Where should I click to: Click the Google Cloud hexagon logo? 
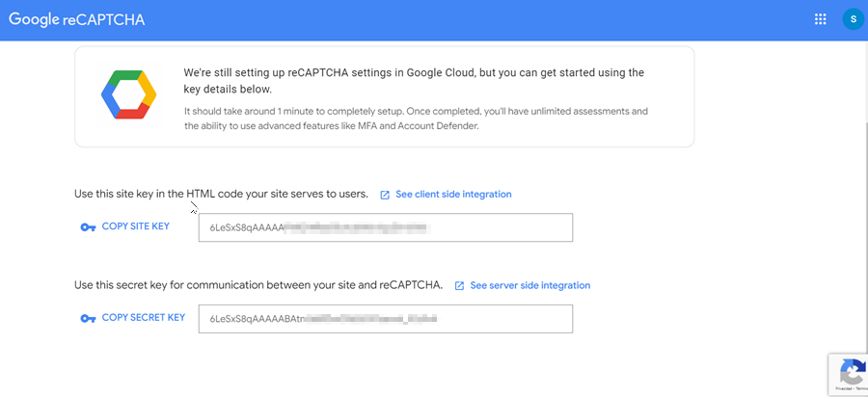(128, 94)
